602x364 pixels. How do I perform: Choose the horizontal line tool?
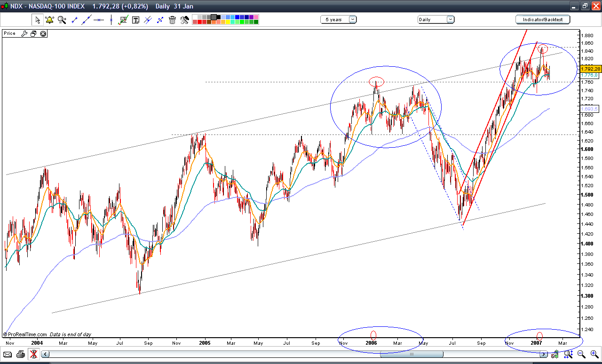(x=99, y=20)
